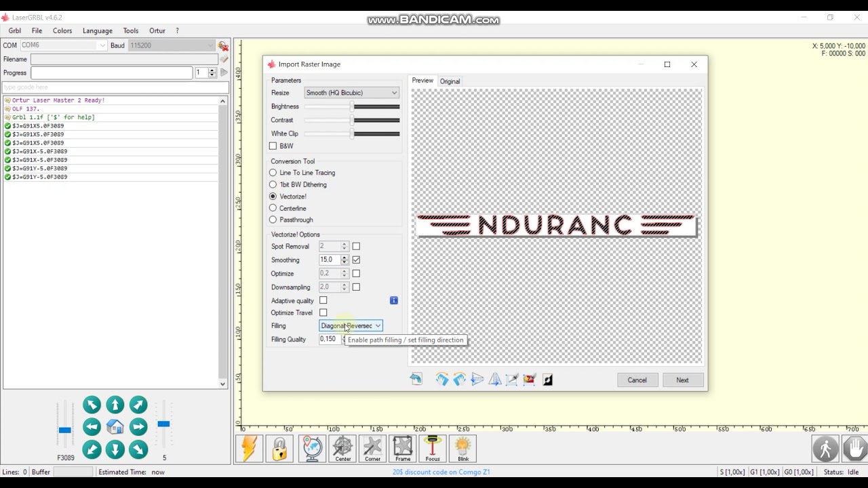Click the jog down-right arrow button
Viewport: 868px width, 488px height.
[138, 449]
